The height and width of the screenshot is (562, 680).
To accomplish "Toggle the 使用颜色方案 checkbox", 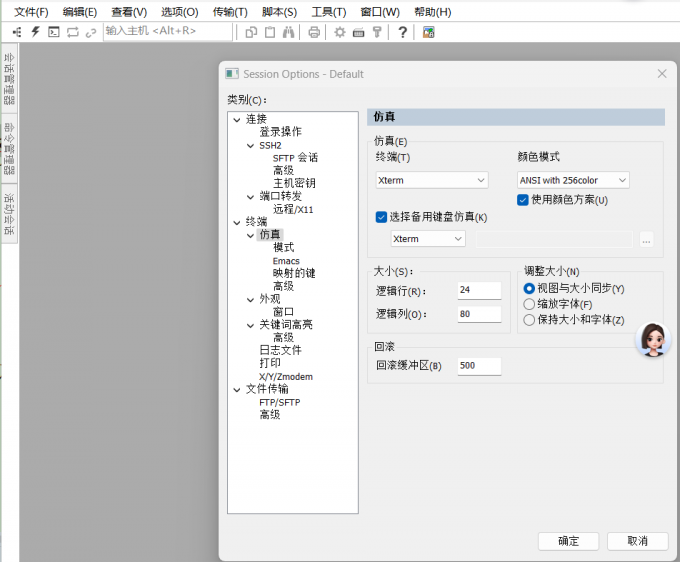I will (x=523, y=200).
